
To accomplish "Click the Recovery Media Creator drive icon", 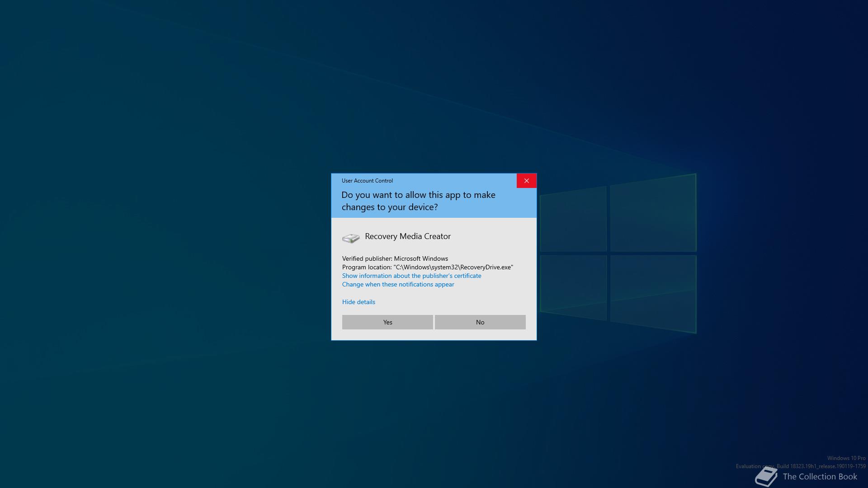I will (x=351, y=238).
